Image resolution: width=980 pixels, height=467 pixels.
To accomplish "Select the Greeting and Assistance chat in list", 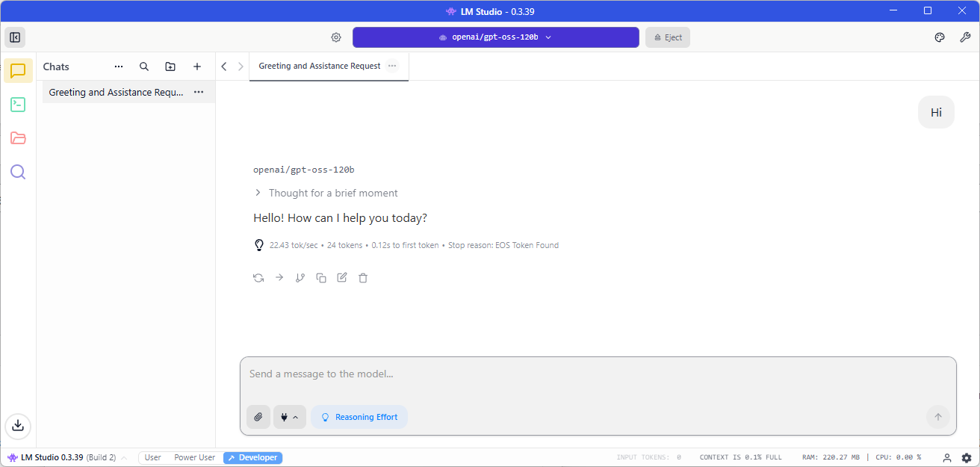I will (116, 93).
